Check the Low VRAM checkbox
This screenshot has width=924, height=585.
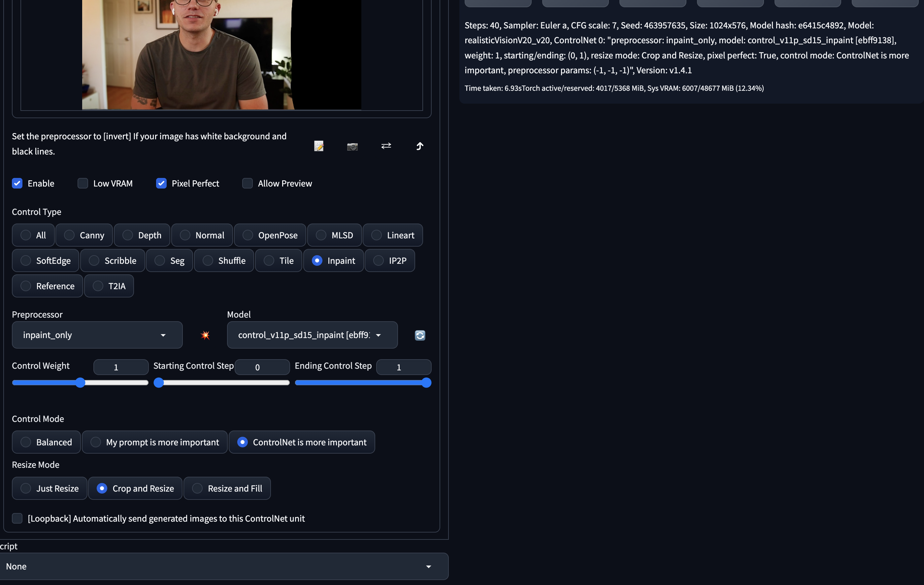point(83,184)
